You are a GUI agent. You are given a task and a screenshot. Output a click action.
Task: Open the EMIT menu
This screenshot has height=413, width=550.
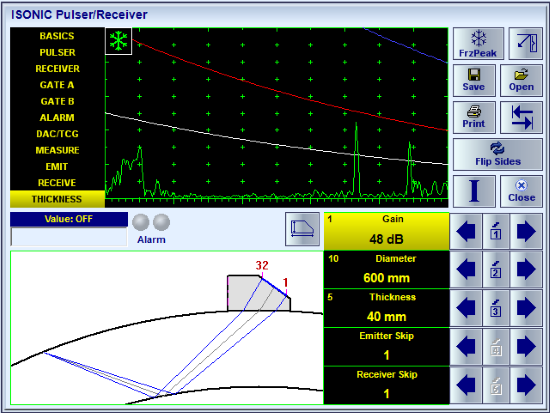(57, 166)
